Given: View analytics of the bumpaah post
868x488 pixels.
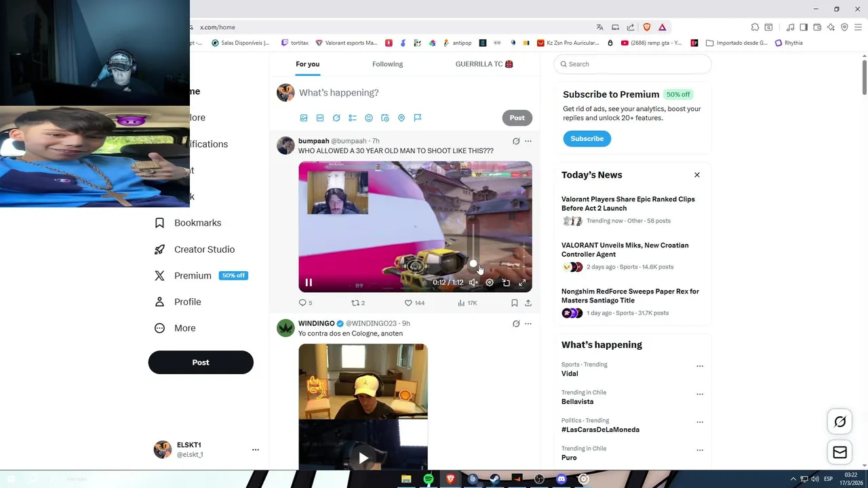Looking at the screenshot, I should (x=468, y=303).
